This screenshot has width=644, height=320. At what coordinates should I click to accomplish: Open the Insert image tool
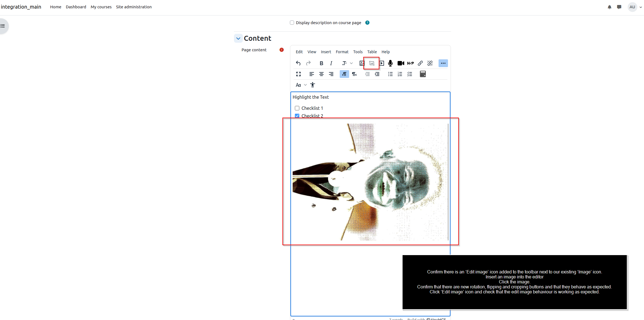(362, 63)
